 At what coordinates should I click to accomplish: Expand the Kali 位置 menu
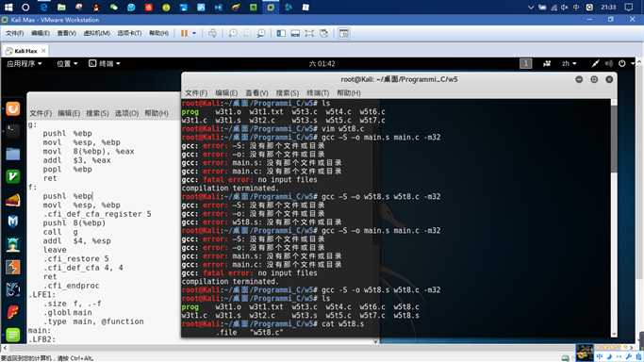[x=67, y=63]
